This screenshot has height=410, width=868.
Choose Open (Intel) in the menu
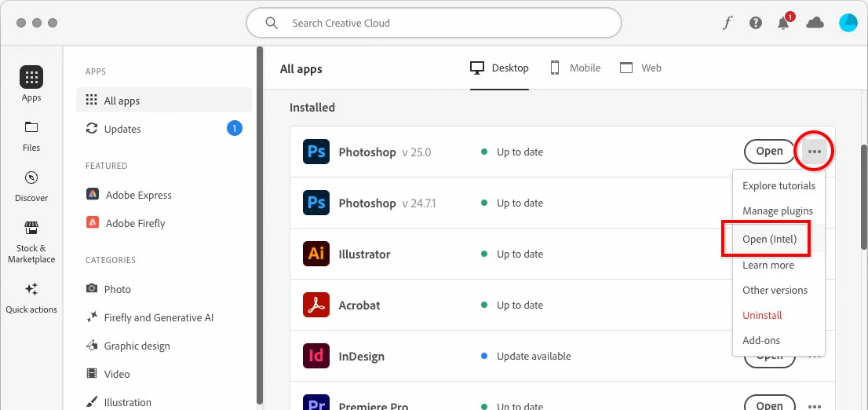779,240
